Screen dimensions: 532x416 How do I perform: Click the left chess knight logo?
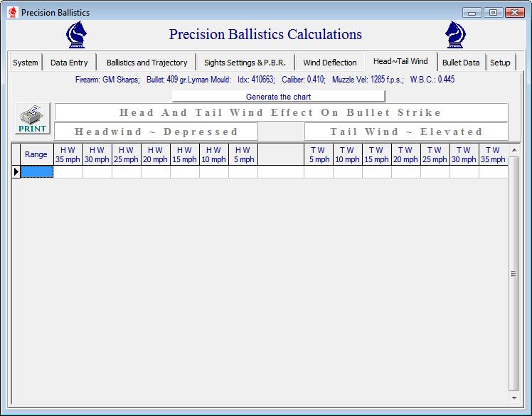77,34
